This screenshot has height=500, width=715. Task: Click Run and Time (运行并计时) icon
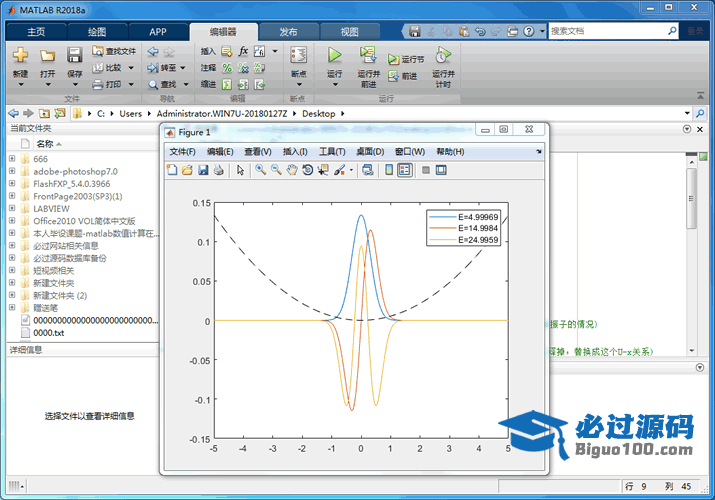(x=443, y=55)
